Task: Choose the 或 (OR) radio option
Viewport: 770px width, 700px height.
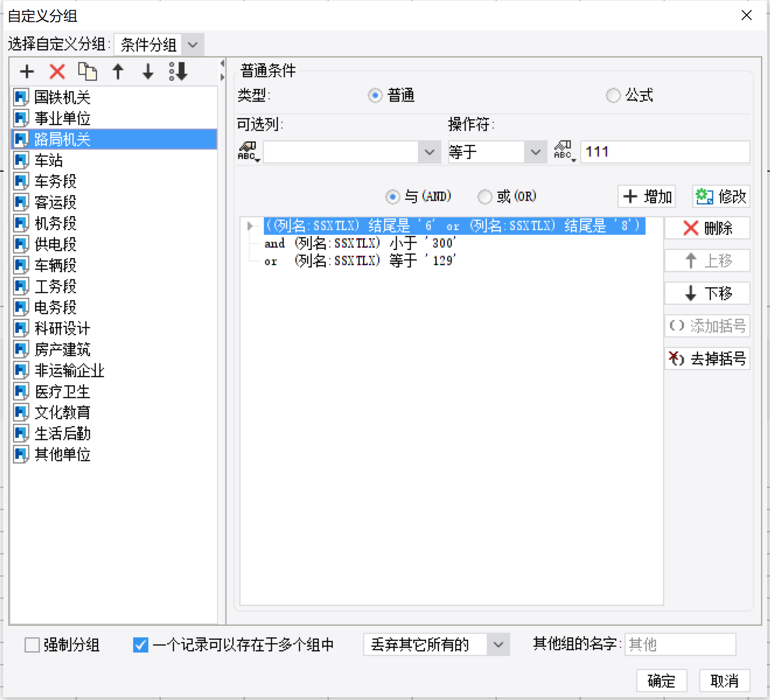Action: coord(485,197)
